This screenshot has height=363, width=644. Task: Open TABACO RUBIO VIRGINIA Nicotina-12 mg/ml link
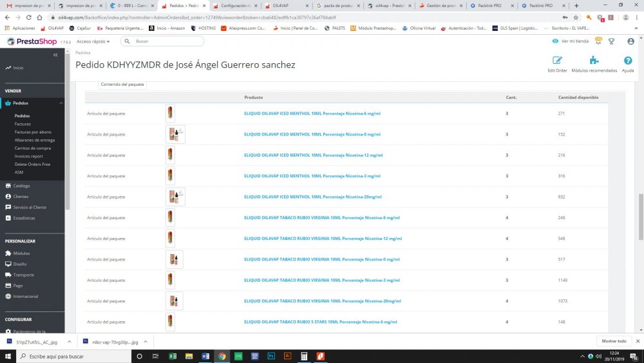(x=323, y=239)
